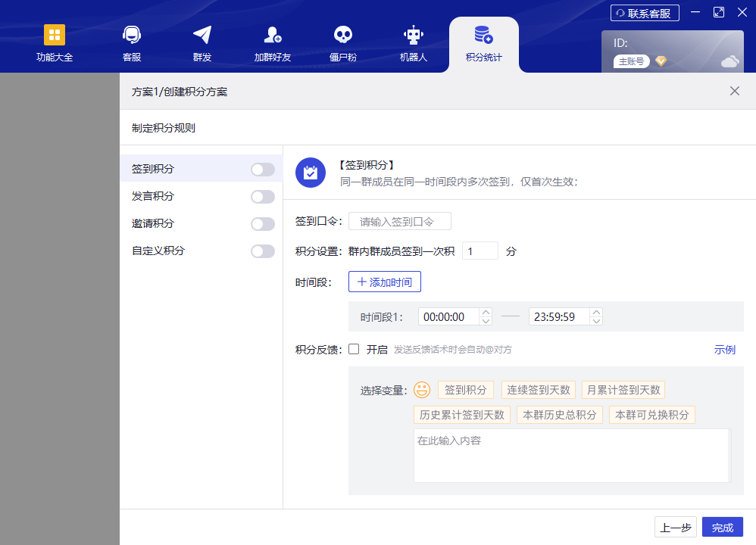
Task: Click the 完成 button
Action: (722, 527)
